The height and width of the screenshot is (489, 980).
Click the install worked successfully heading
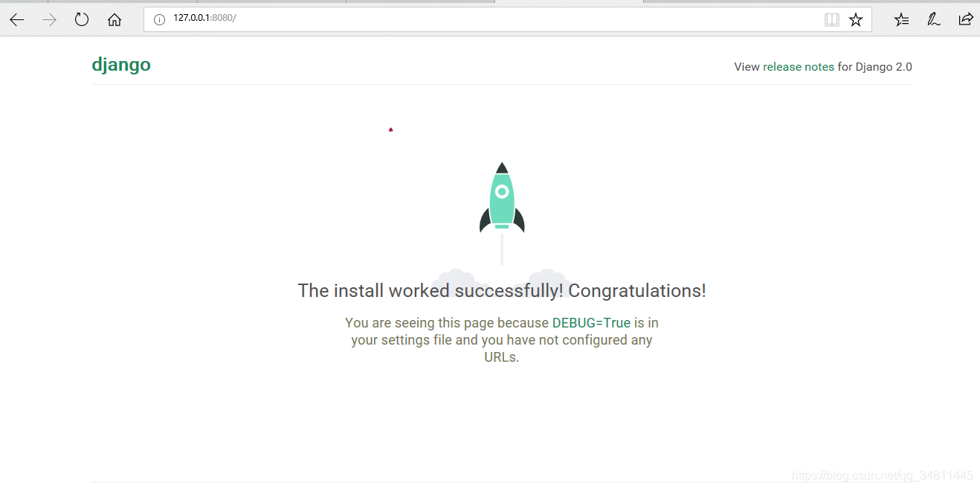(x=502, y=290)
